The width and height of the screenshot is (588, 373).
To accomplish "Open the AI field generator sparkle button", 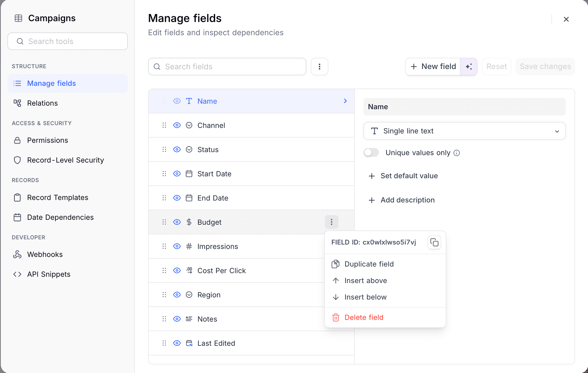I will [x=469, y=67].
